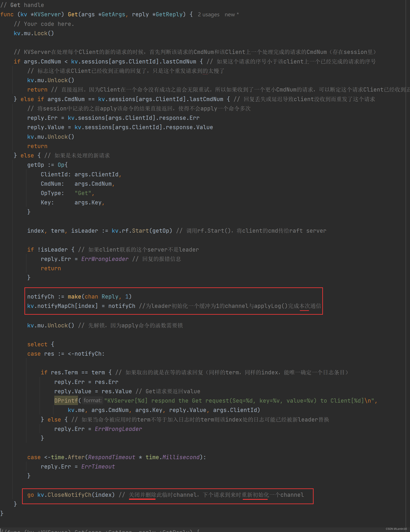Click the RespondTimeout constant

point(111,457)
